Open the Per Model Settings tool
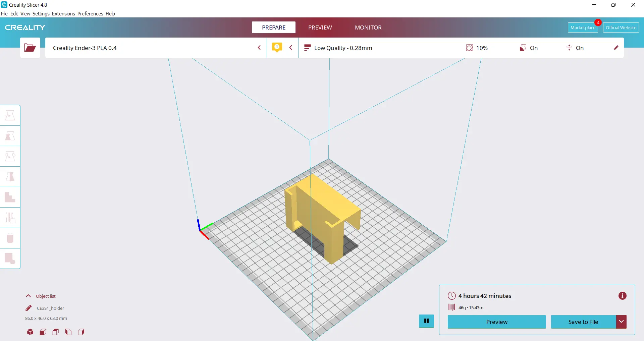 pos(10,197)
